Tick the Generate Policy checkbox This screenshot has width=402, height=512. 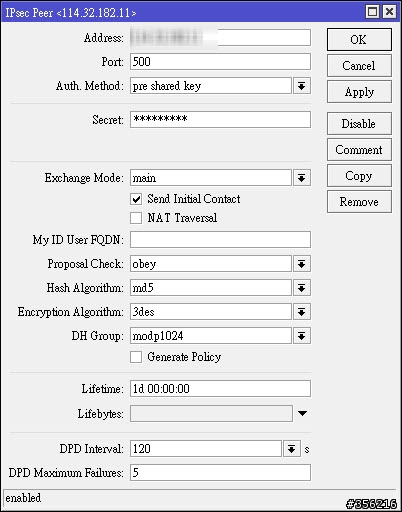(136, 357)
